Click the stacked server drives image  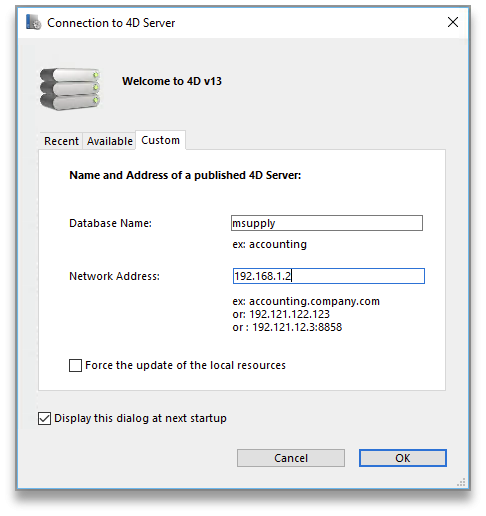(70, 89)
